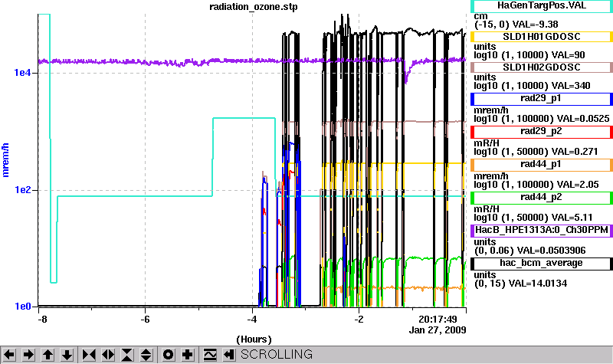Click the (Hours) x-axis title
Image resolution: width=613 pixels, height=364 pixels.
254,339
